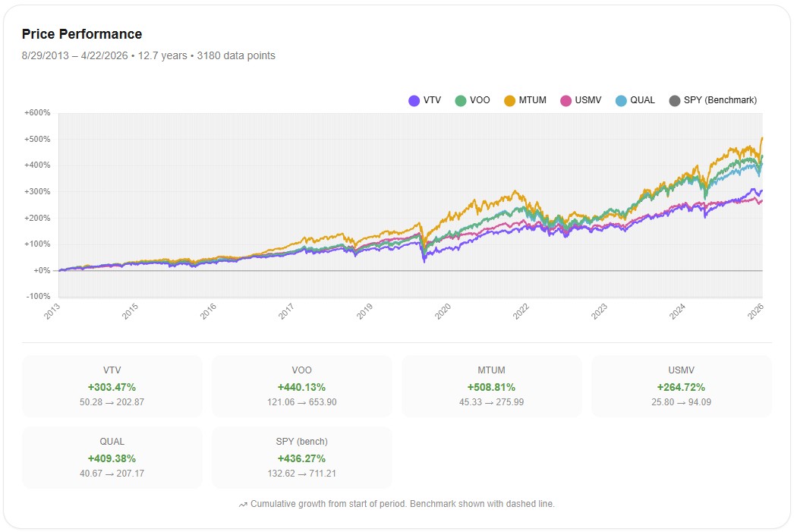Click the +400% y-axis label
Viewport: 794px width, 532px height.
point(37,165)
